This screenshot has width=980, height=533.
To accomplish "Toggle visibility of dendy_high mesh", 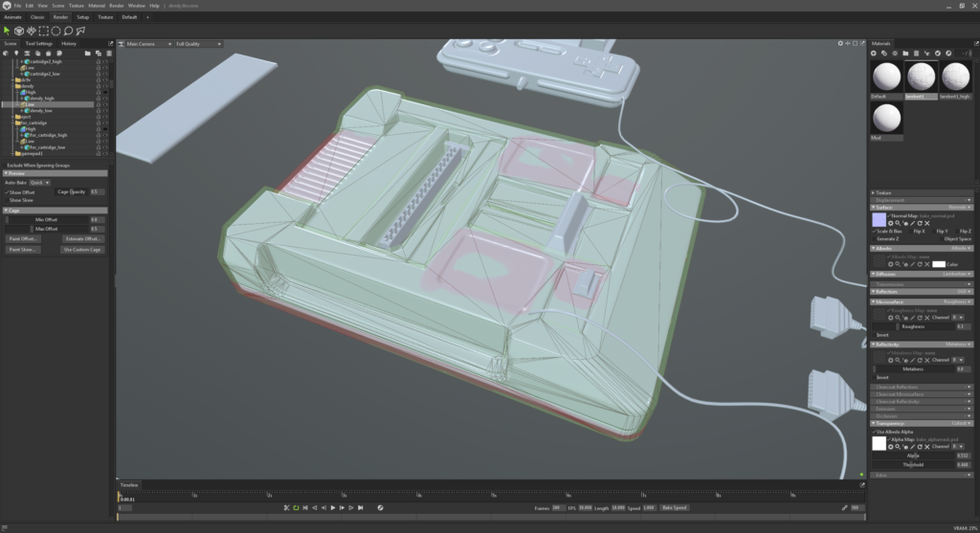I will click(105, 99).
